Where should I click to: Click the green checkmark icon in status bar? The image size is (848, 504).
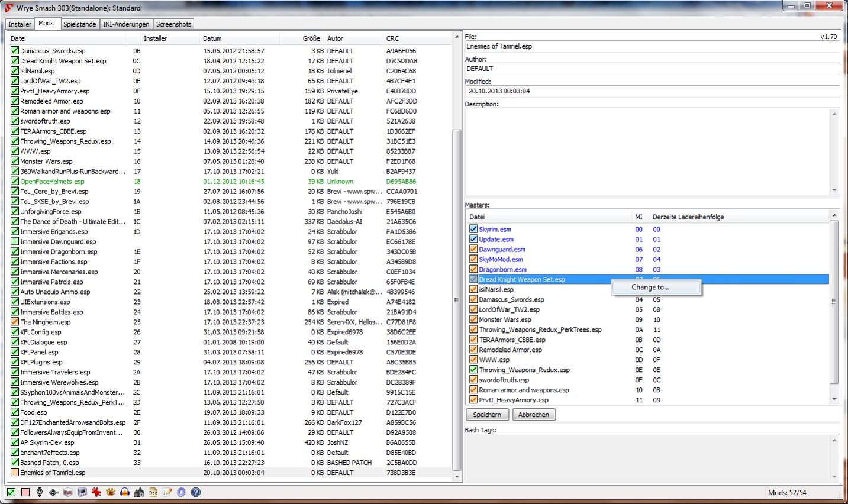coord(11,492)
